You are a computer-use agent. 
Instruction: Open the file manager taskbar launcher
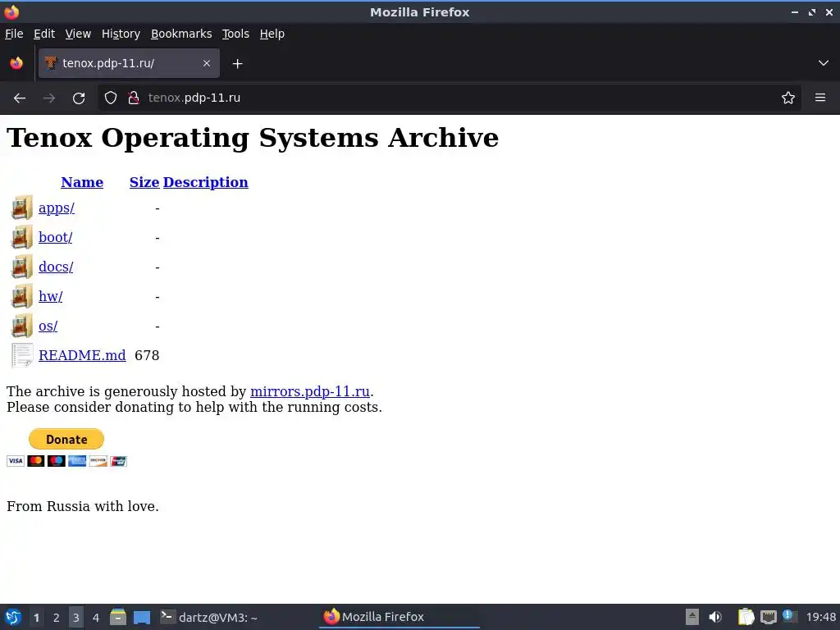[x=118, y=617]
